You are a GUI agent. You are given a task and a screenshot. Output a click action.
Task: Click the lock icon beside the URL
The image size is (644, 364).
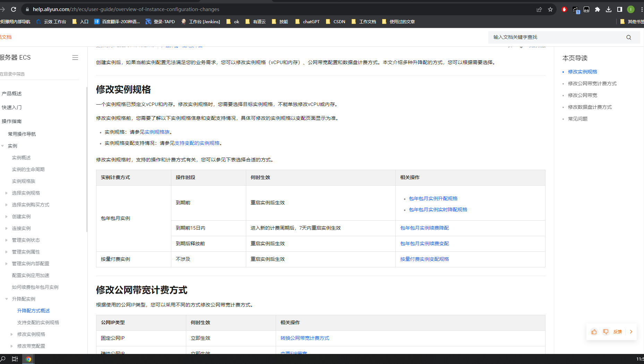coord(27,9)
